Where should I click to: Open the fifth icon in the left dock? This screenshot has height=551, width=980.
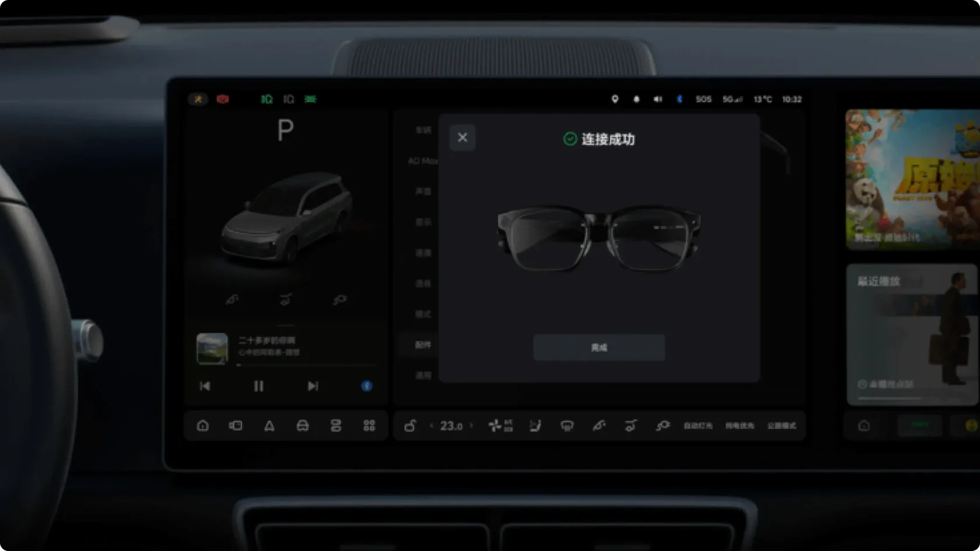coord(336,426)
